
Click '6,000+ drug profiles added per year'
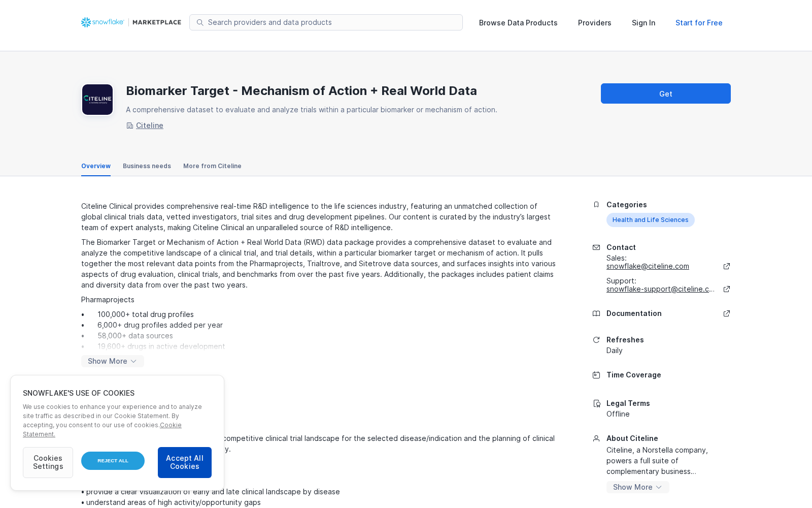coord(160,325)
